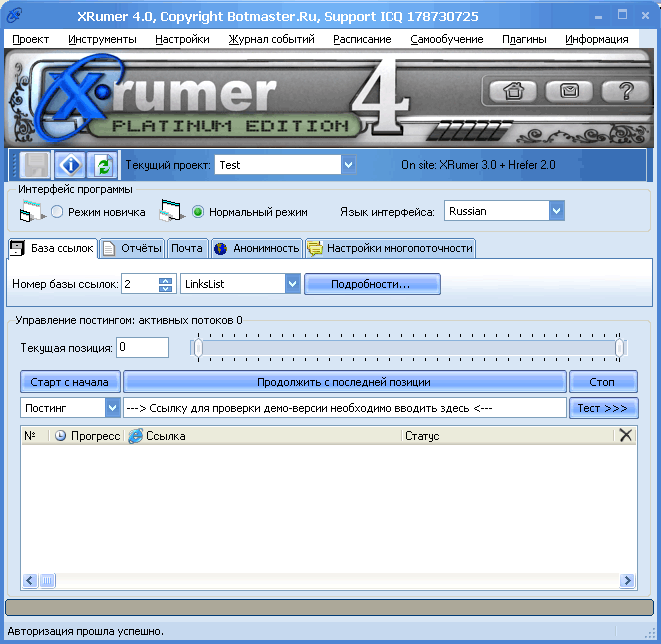
Task: Click the floppy disk save icon
Action: pos(36,165)
